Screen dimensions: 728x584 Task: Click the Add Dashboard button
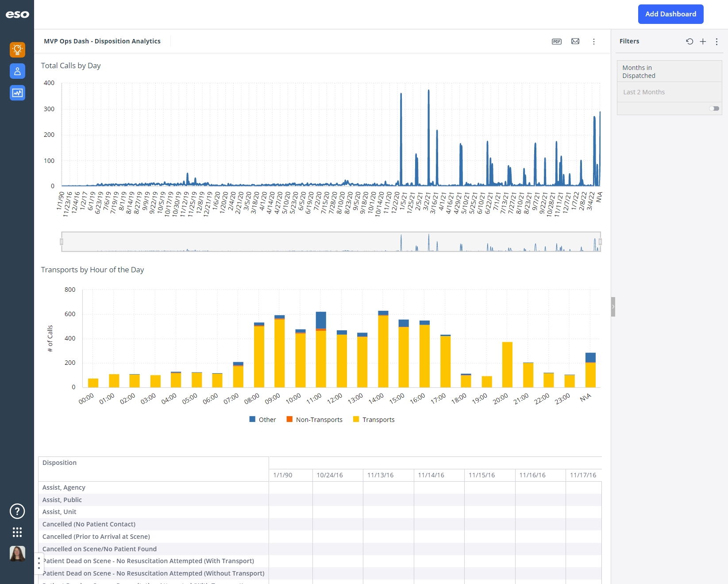(670, 14)
